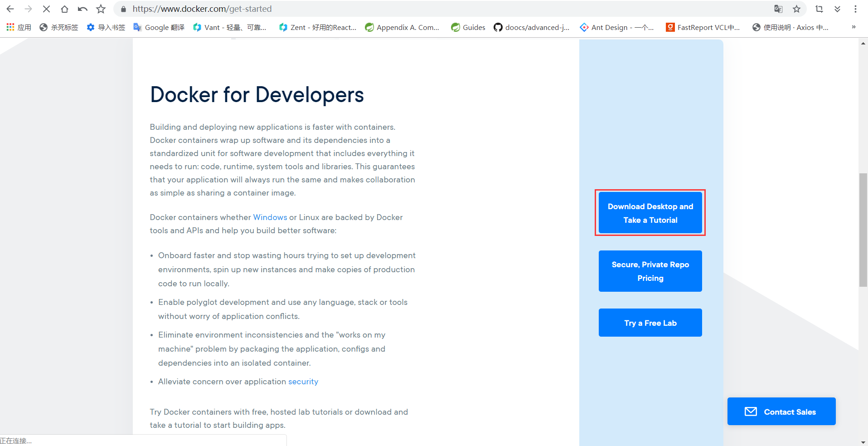
Task: Click the forward navigation arrow
Action: (x=28, y=9)
